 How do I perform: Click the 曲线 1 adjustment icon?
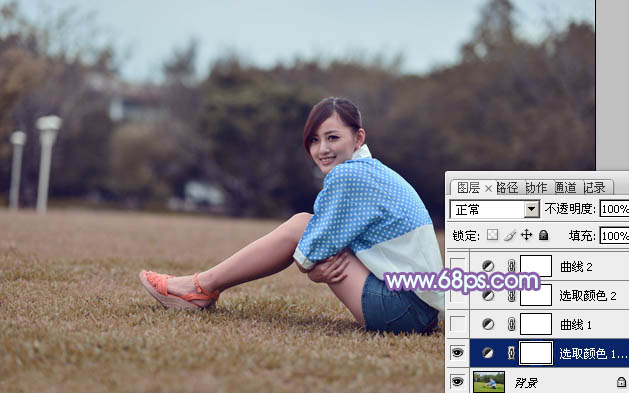click(488, 324)
